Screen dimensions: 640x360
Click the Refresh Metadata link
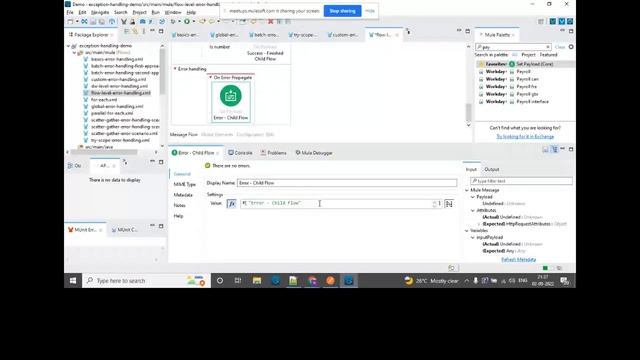coord(518,260)
